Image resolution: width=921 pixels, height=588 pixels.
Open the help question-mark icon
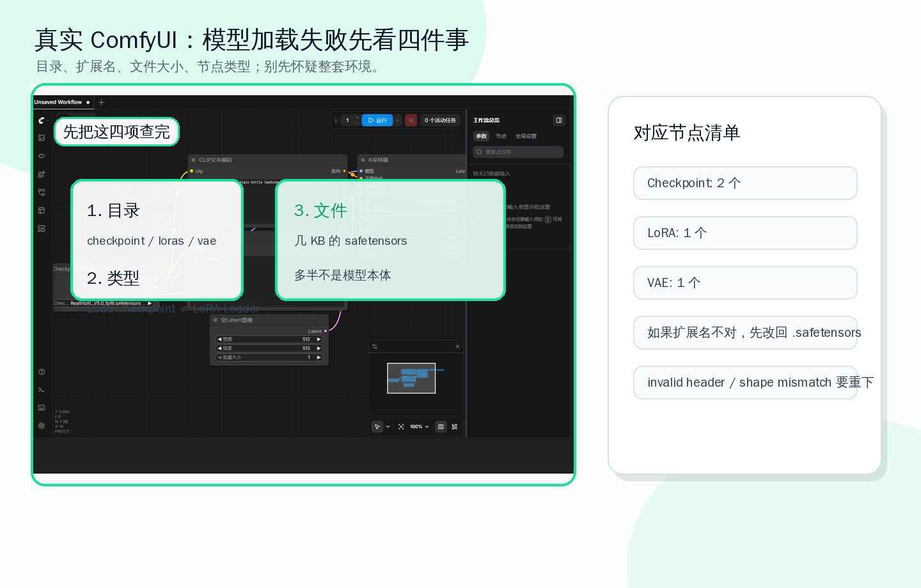42,372
